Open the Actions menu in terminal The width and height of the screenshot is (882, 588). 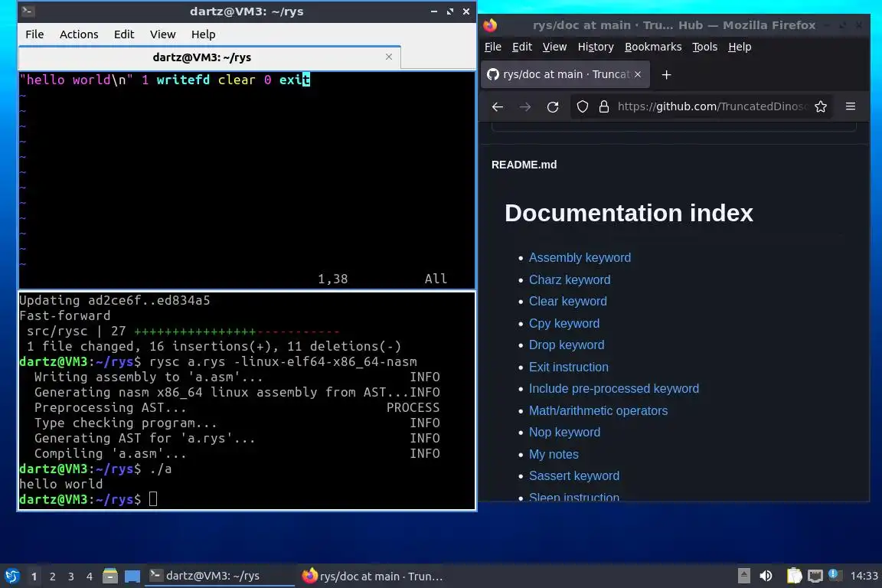click(x=79, y=34)
